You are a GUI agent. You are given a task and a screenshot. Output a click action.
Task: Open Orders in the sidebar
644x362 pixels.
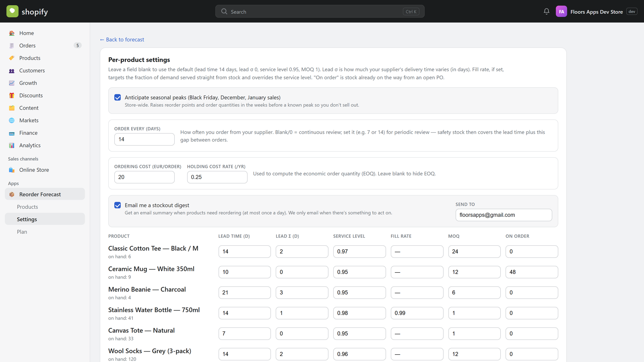pyautogui.click(x=45, y=45)
